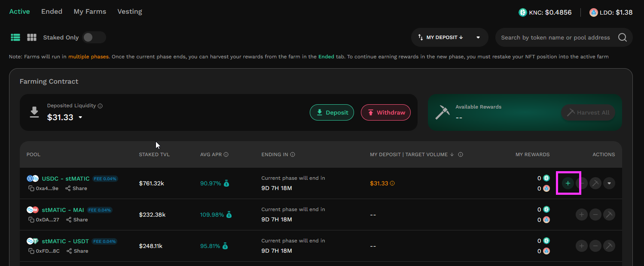Viewport: 644px width, 266px height.
Task: Click info icon next to orange $31.33 deposit
Action: pyautogui.click(x=392, y=183)
